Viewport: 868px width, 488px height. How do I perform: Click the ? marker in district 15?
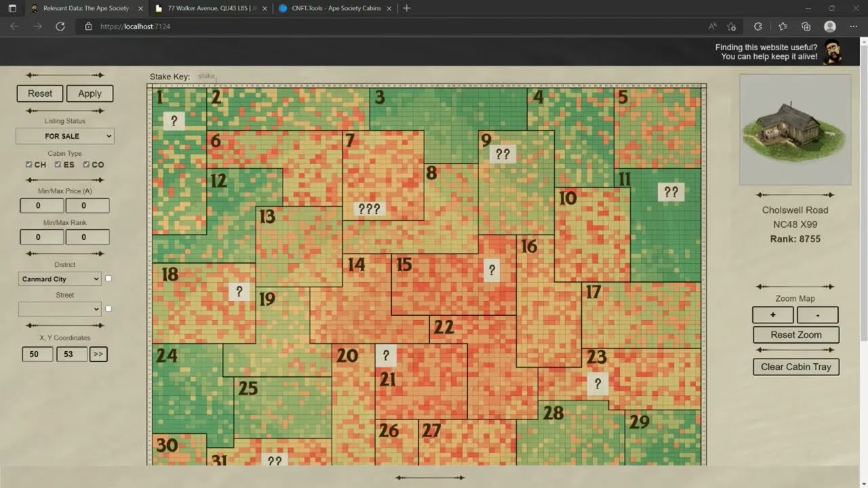(492, 270)
